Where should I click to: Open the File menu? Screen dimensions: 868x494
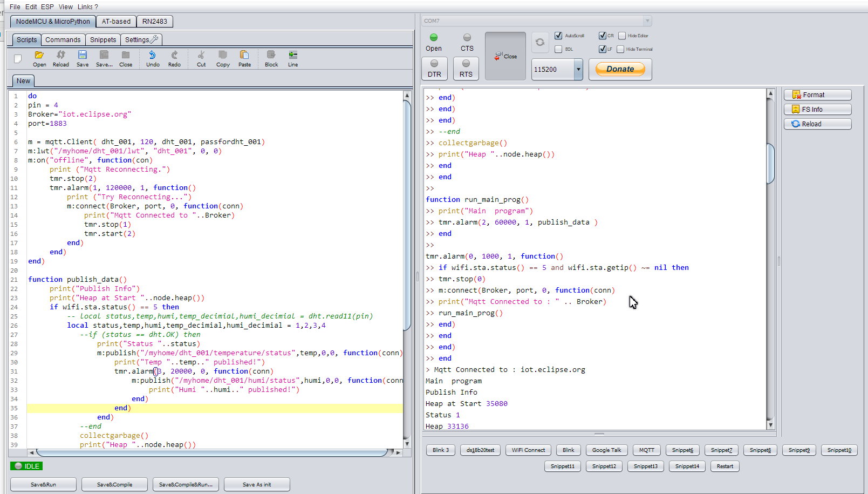[x=15, y=7]
